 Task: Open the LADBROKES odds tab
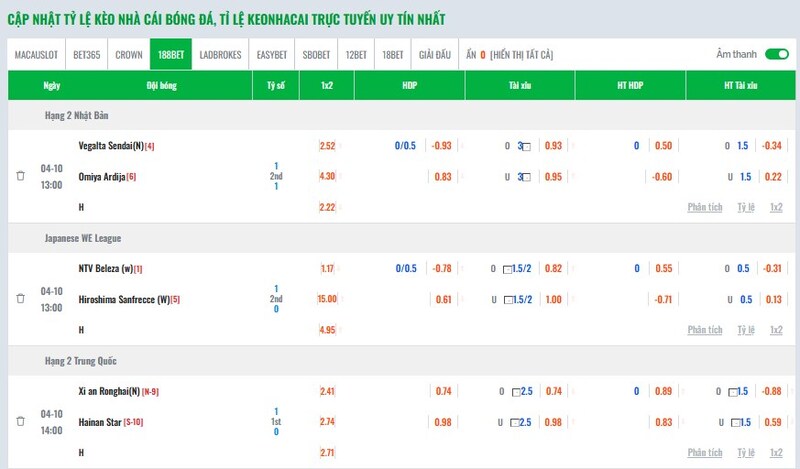(220, 54)
